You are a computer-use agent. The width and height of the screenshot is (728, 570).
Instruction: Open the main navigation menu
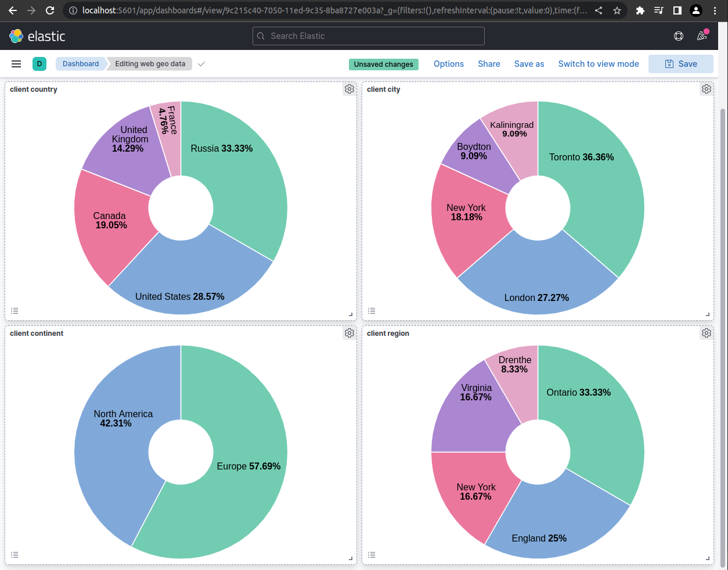pyautogui.click(x=16, y=64)
